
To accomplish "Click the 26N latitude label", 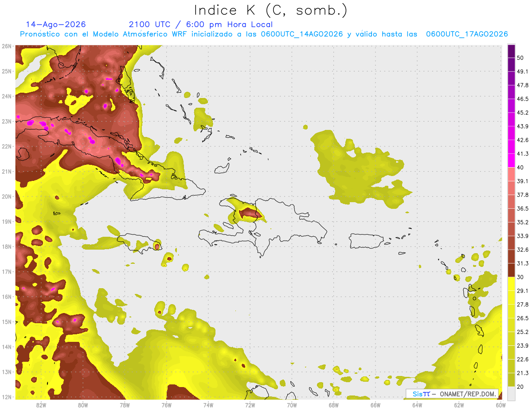I will point(7,46).
